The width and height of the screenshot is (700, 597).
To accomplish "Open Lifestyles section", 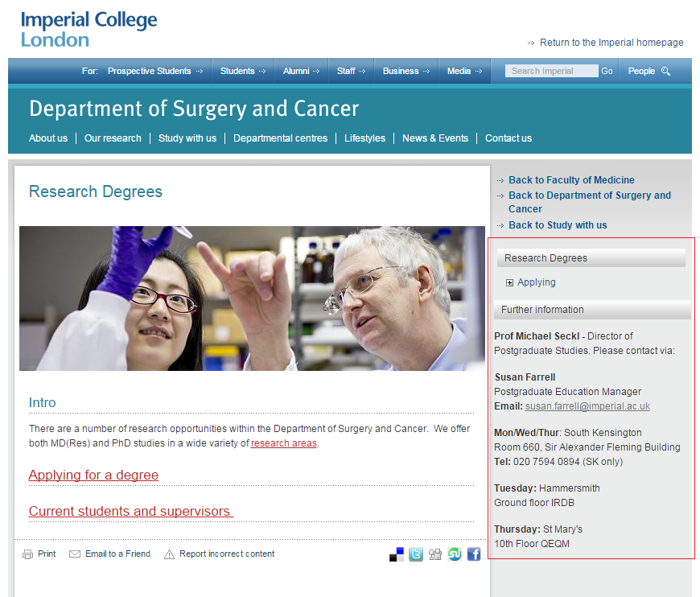I will pyautogui.click(x=364, y=138).
